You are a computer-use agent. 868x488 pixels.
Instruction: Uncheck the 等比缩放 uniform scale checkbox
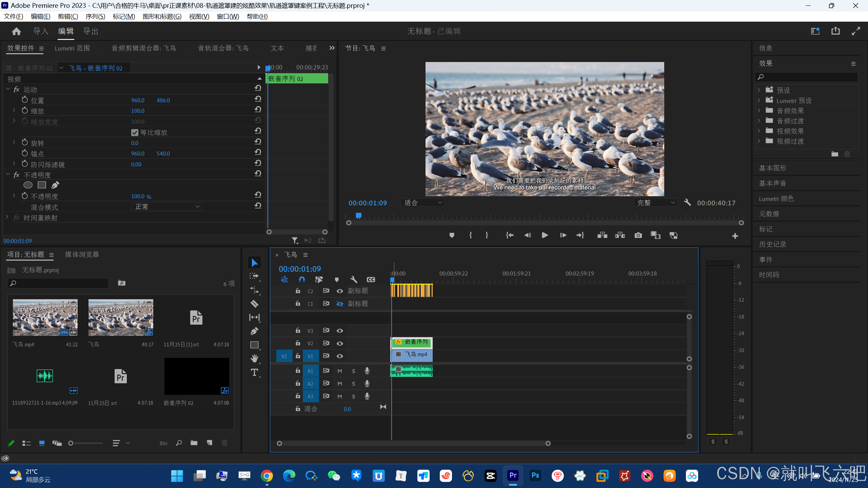(x=135, y=133)
